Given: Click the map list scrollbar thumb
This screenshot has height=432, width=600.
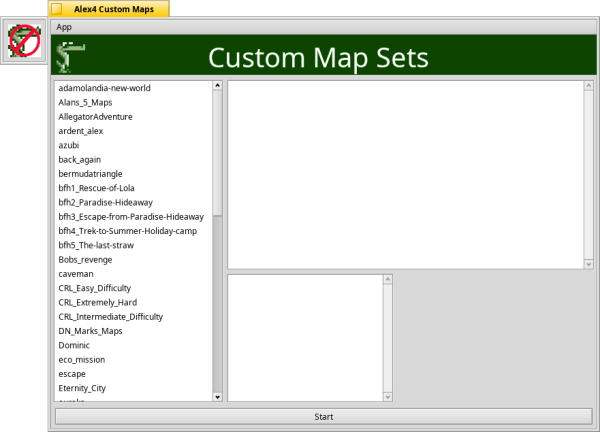Looking at the screenshot, I should point(218,150).
